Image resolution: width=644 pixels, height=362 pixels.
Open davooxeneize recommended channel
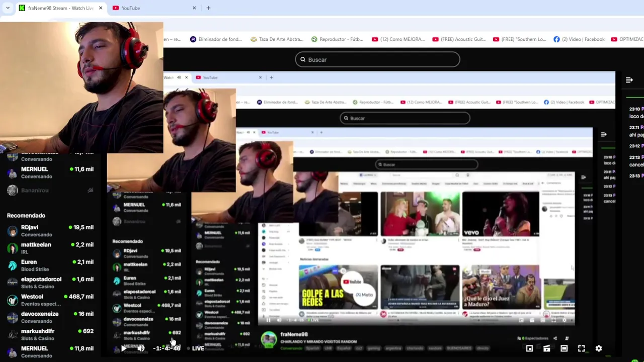(50, 317)
